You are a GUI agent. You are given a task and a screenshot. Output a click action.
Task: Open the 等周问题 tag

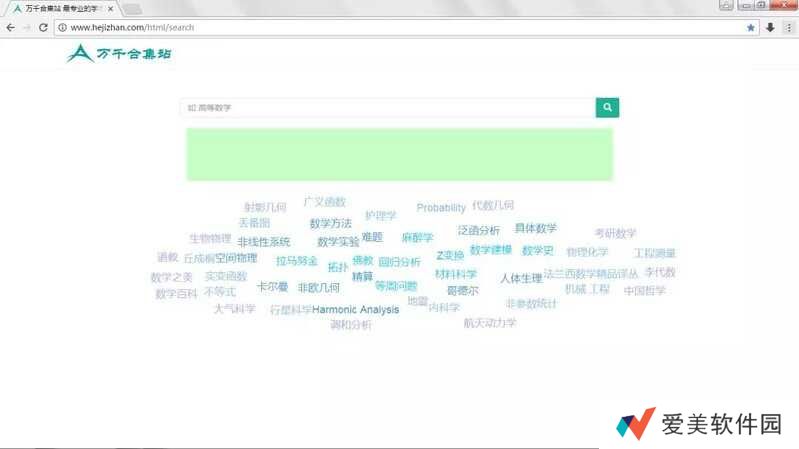click(x=396, y=286)
